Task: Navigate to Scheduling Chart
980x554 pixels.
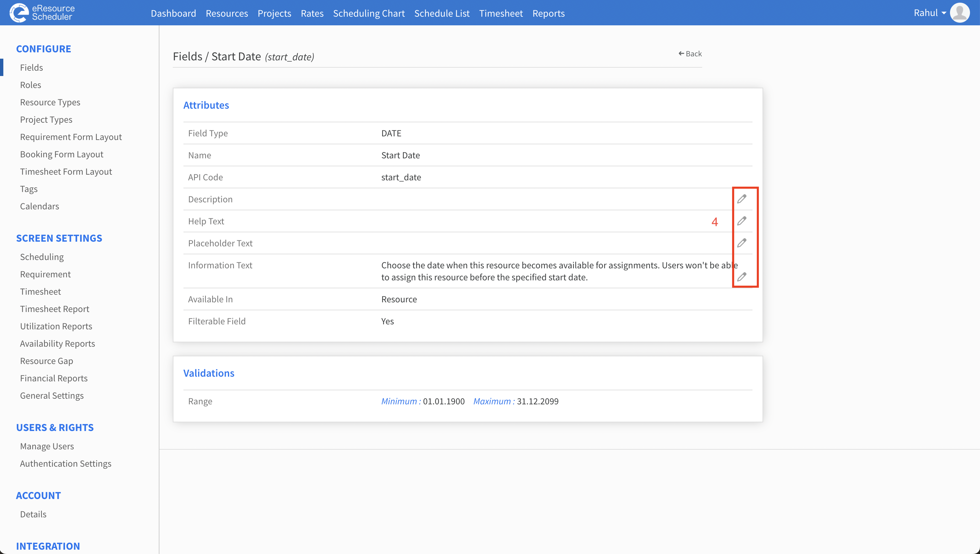Action: pos(369,13)
